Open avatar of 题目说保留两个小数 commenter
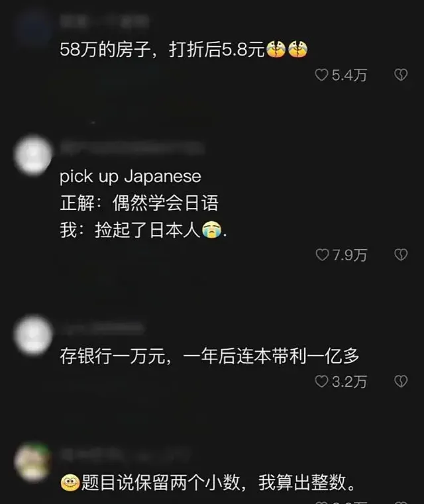Screen dimensions: 424x504 [32, 462]
